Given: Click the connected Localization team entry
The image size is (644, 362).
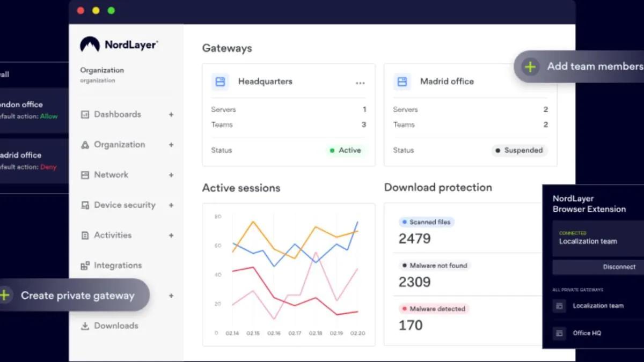Looking at the screenshot, I should point(598,239).
